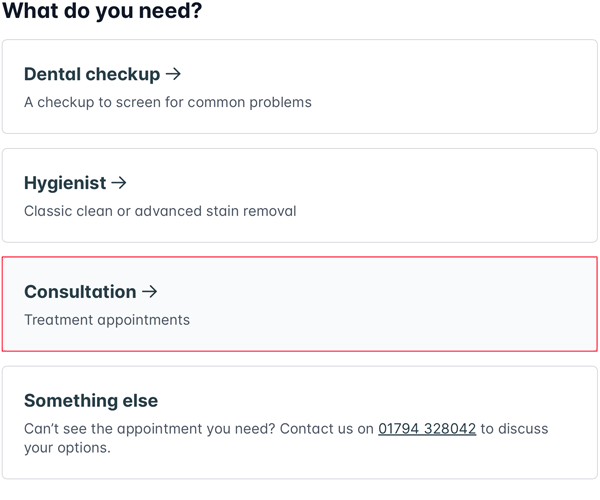
Task: Select the Hygienist heading link
Action: pos(65,183)
